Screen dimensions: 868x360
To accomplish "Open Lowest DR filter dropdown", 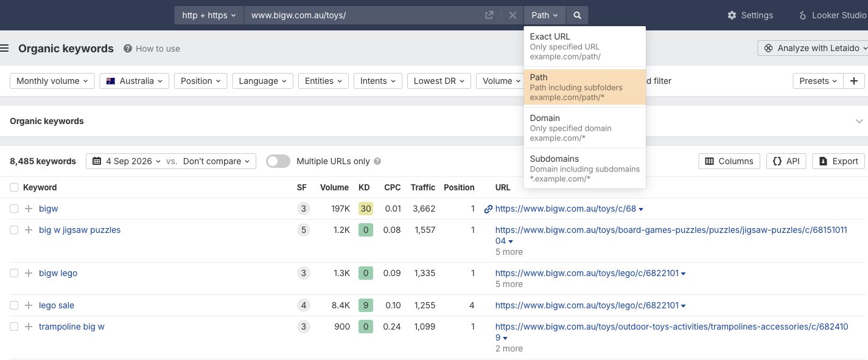I will [439, 81].
